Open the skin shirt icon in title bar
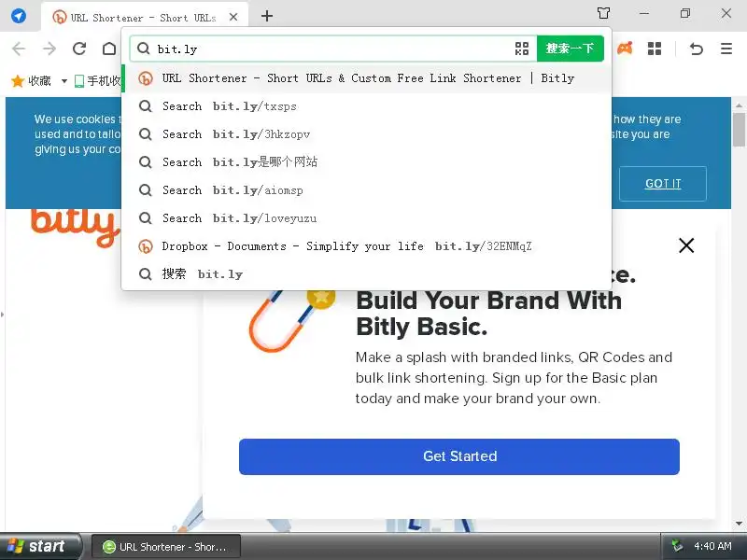Image resolution: width=747 pixels, height=560 pixels. click(x=603, y=13)
